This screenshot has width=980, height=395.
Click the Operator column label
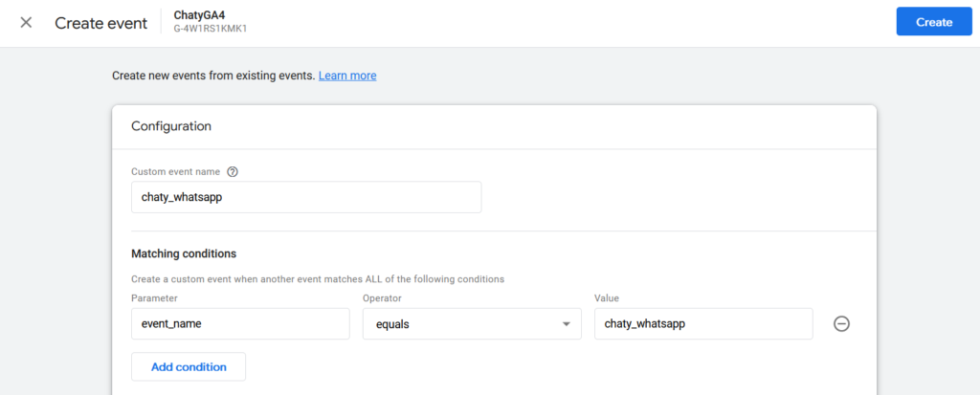382,298
